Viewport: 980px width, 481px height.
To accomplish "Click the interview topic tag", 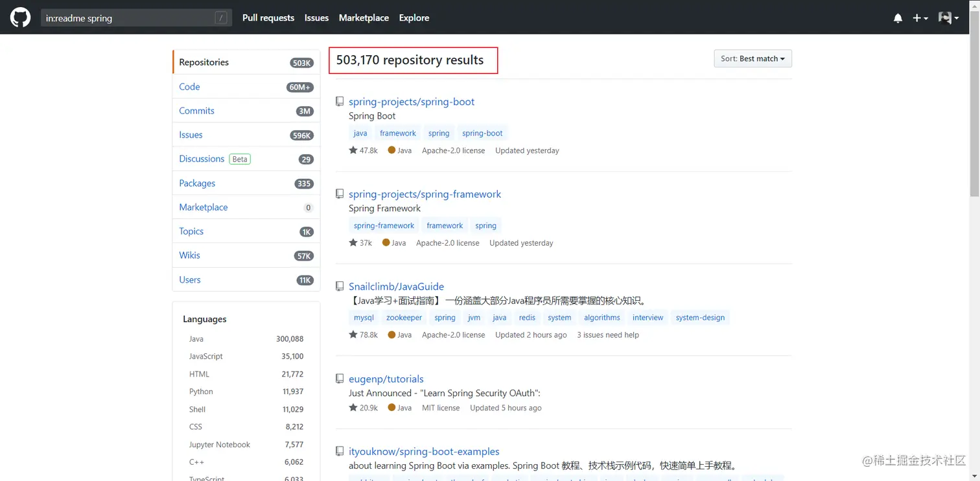I will tap(648, 318).
